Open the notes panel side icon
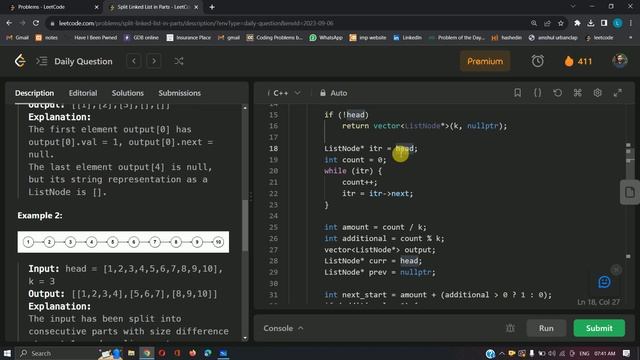The image size is (640, 360). [629, 192]
